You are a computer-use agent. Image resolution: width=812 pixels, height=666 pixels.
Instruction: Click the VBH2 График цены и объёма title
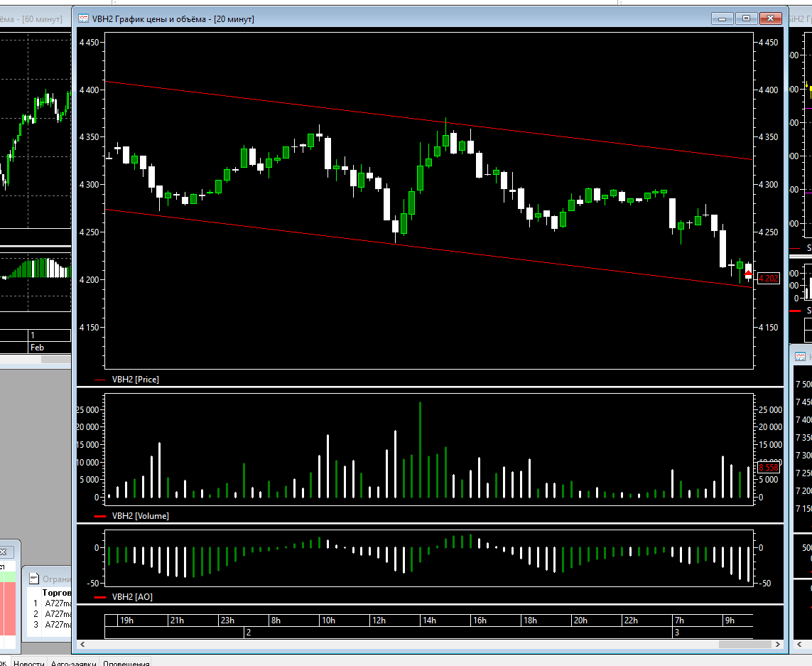pos(173,19)
